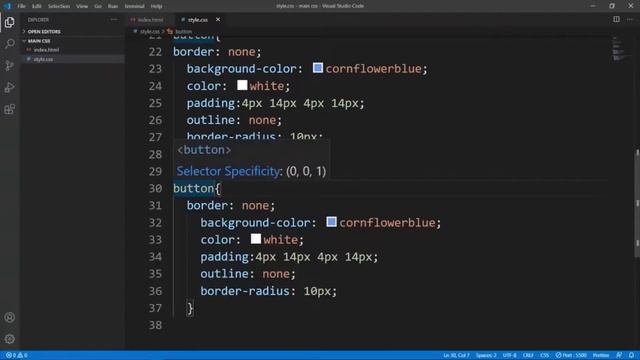Click Prettier in the status bar
Screen dimensions: 640x360
click(601, 355)
